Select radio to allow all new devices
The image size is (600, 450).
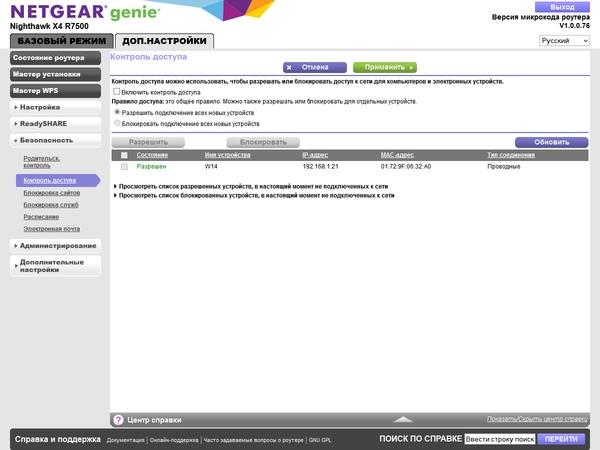[117, 112]
